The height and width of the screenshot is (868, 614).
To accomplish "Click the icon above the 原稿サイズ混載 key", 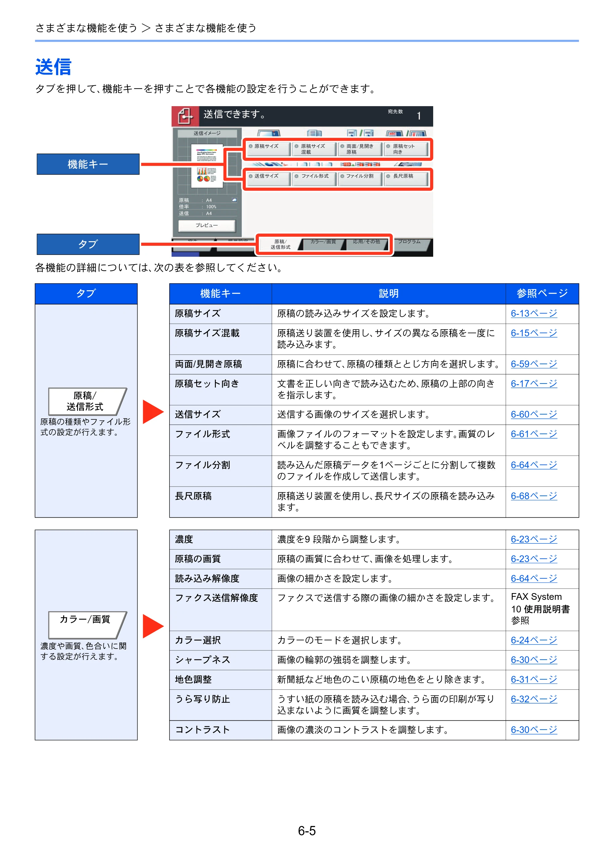I will tap(314, 133).
